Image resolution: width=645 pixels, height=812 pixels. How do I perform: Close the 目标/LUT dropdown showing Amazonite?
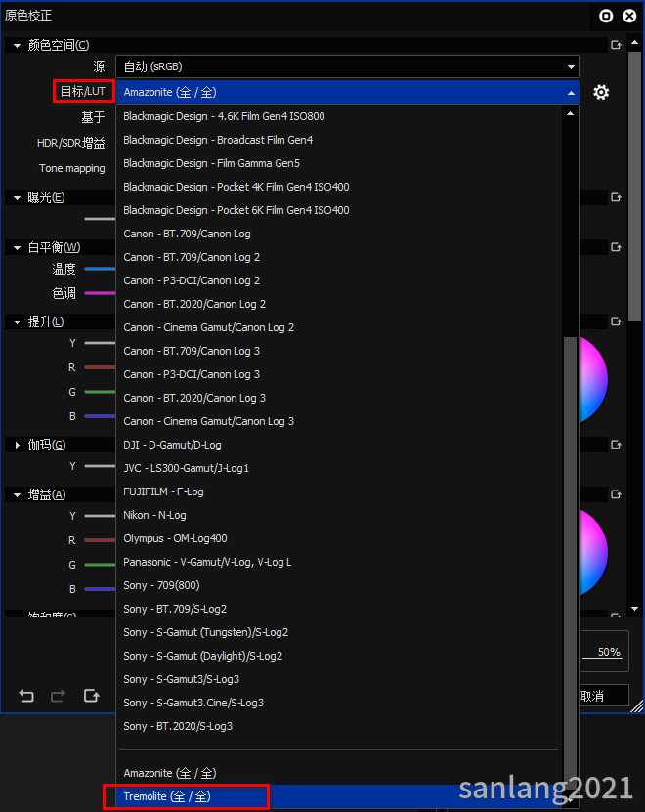(347, 92)
